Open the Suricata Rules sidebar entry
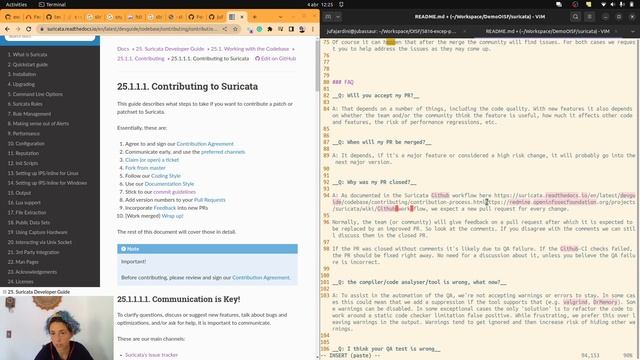Image resolution: width=640 pixels, height=360 pixels. (x=25, y=104)
